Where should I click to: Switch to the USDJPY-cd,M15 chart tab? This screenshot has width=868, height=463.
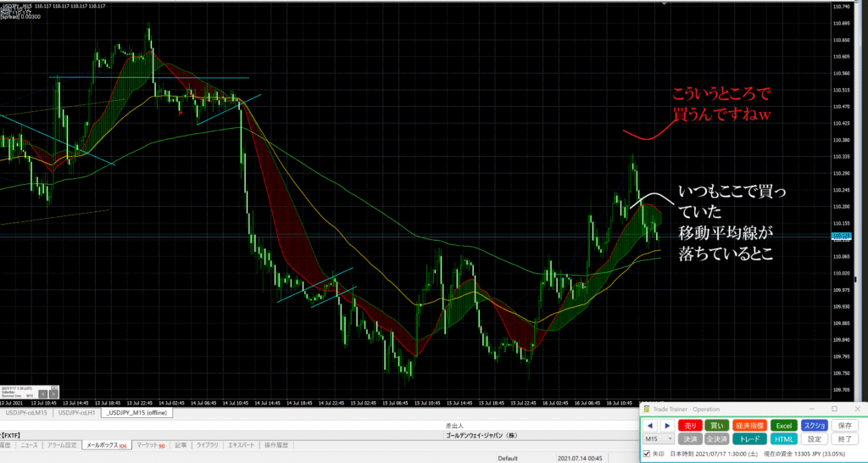click(x=26, y=413)
